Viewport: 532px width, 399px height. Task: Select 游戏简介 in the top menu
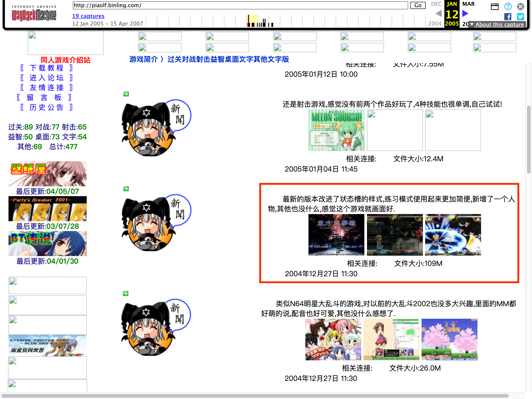[144, 59]
